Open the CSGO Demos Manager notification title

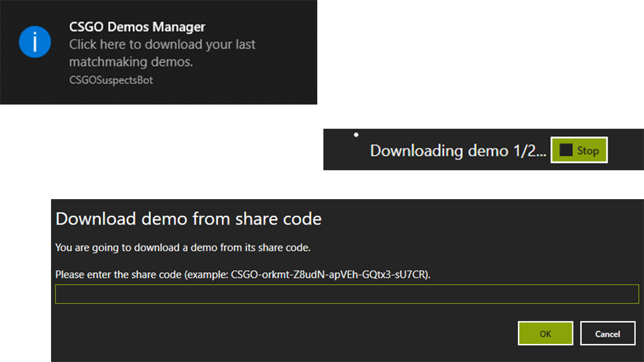[x=137, y=27]
